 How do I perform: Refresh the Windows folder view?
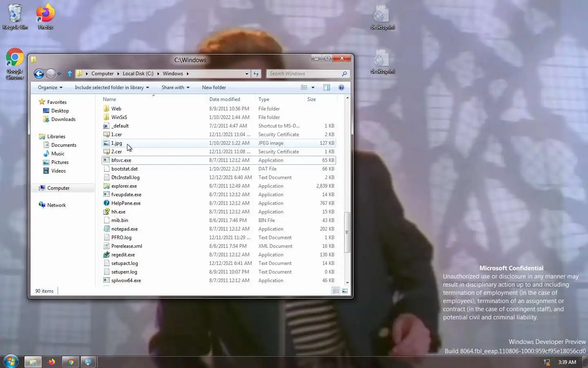(256, 74)
